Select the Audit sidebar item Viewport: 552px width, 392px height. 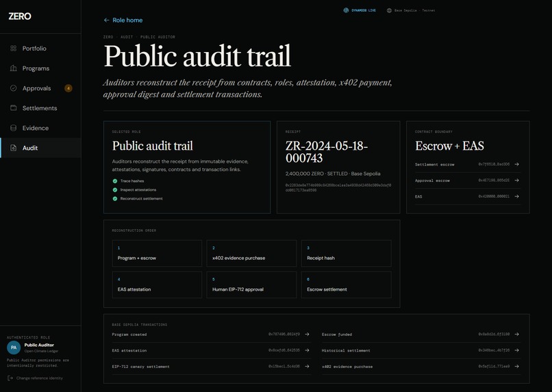point(40,148)
